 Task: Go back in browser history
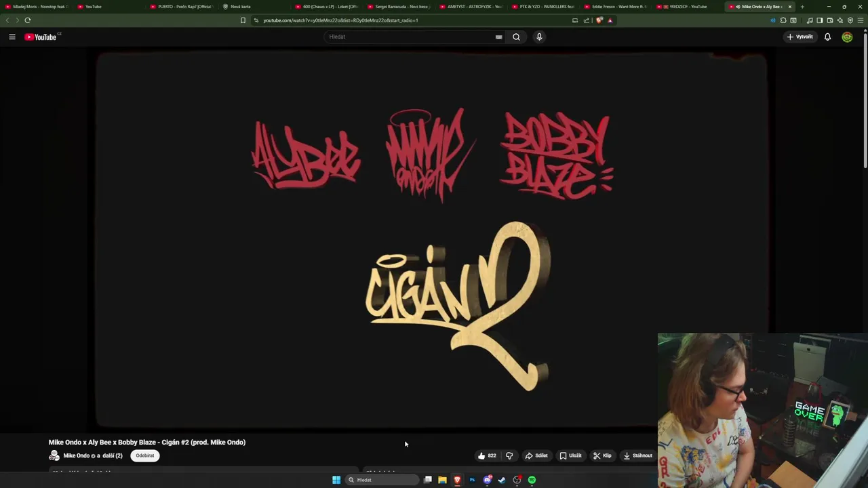(x=7, y=20)
